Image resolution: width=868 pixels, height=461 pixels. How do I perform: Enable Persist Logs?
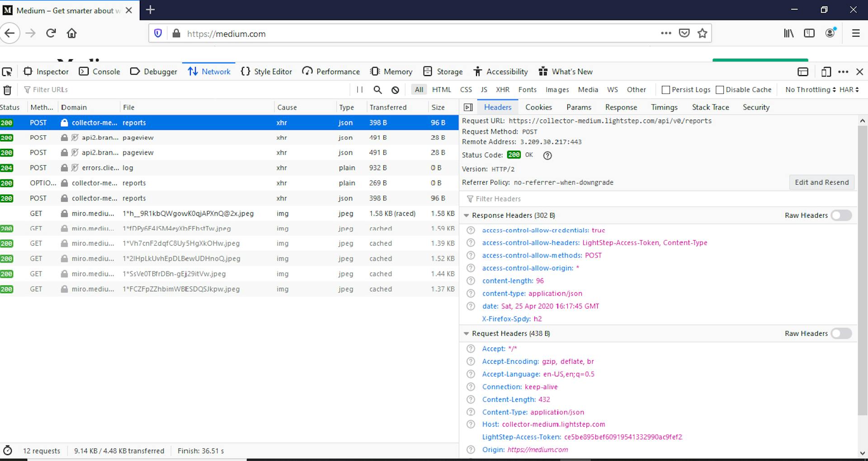tap(665, 90)
